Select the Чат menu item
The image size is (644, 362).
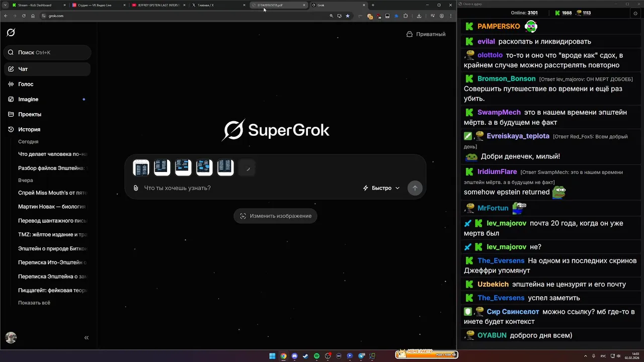coord(47,69)
